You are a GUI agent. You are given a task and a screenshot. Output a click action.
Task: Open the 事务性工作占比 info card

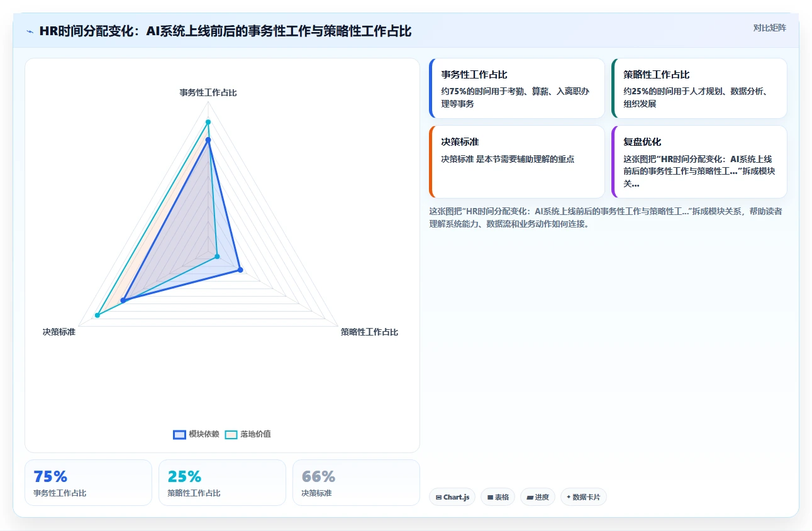[x=517, y=89]
